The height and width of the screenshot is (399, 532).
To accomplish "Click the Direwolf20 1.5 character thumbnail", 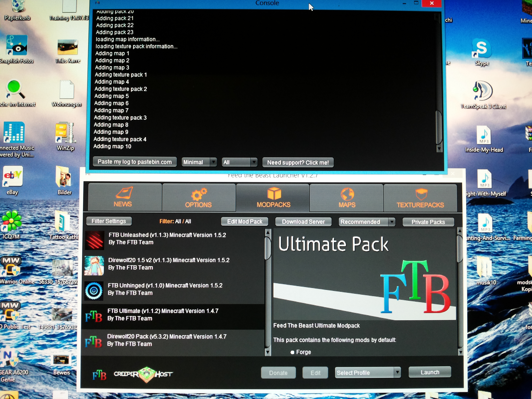I will point(94,266).
